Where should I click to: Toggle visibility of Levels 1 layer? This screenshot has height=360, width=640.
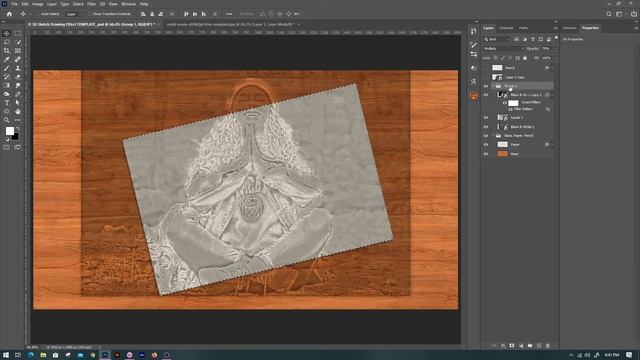pos(486,118)
